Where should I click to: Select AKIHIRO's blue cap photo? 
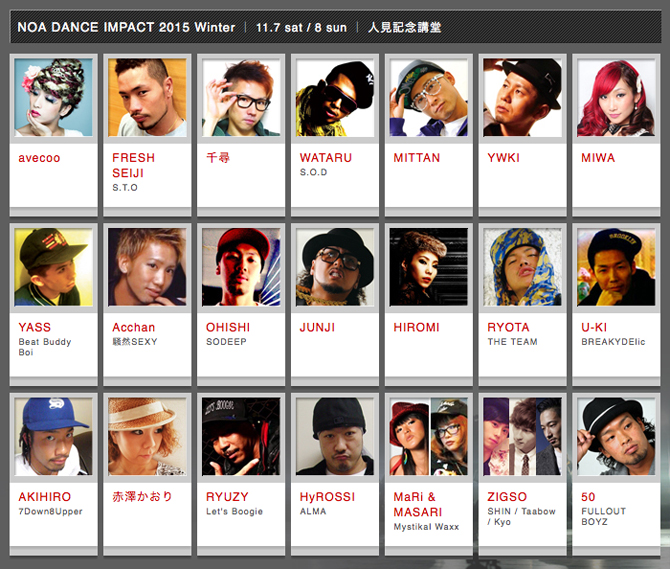point(53,437)
